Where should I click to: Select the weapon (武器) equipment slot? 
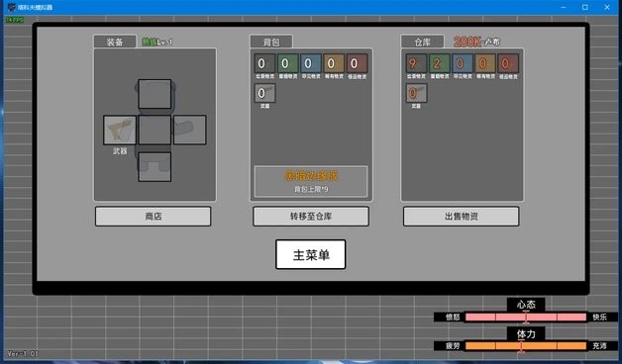[120, 130]
